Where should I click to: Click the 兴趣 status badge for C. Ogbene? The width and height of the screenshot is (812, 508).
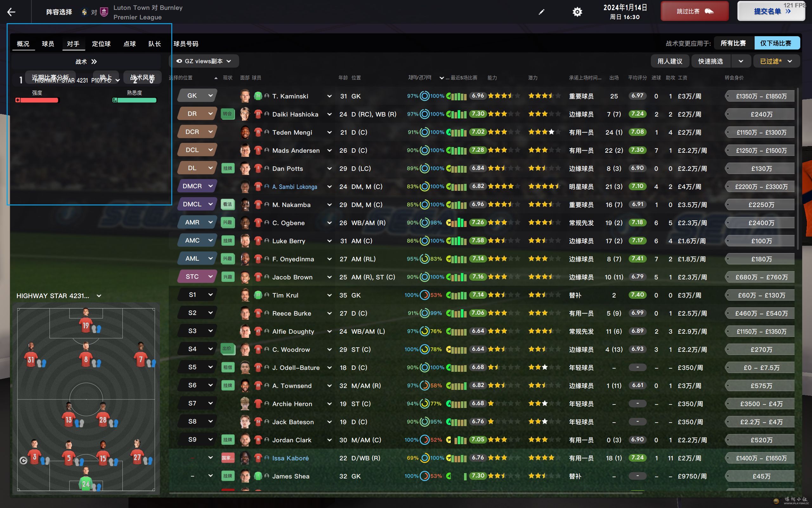point(227,223)
